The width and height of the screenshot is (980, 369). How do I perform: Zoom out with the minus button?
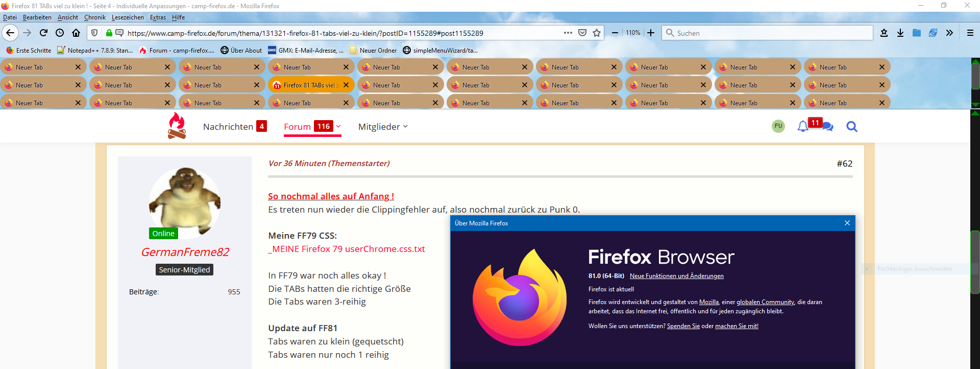point(615,33)
